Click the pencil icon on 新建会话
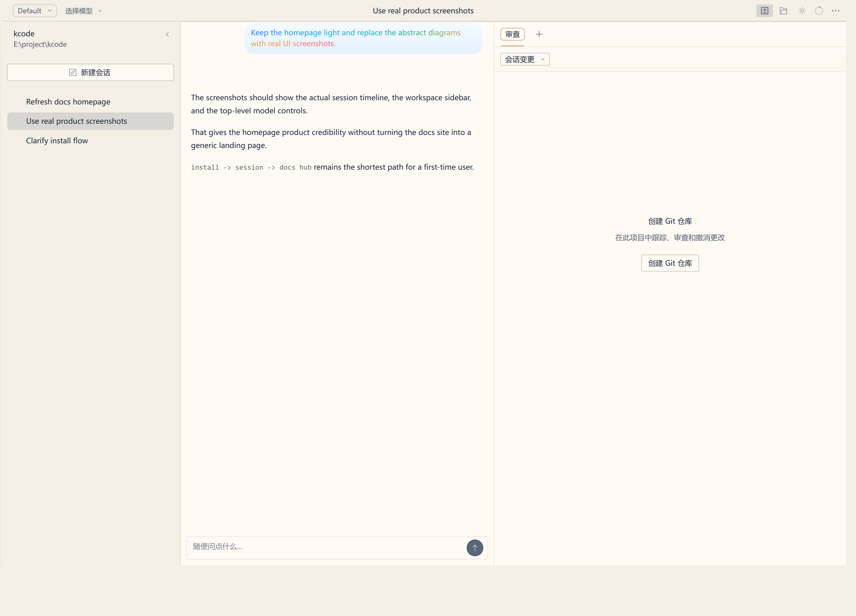This screenshot has height=616, width=856. pyautogui.click(x=73, y=72)
